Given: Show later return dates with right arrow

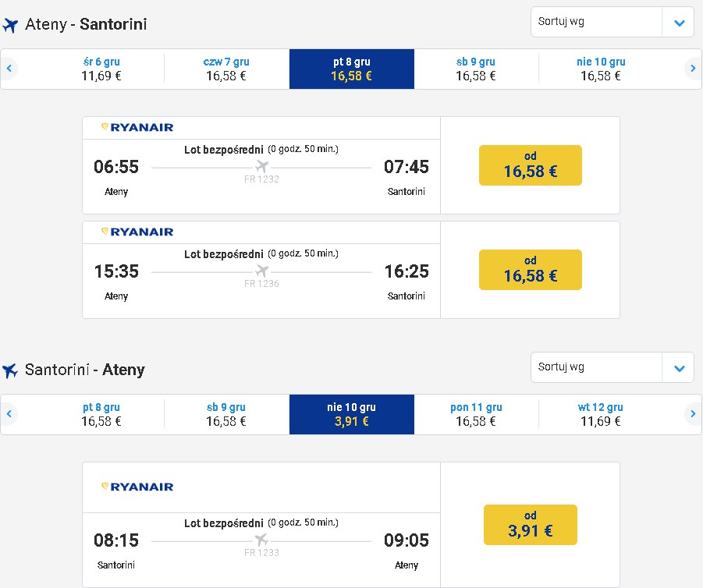Looking at the screenshot, I should point(693,413).
